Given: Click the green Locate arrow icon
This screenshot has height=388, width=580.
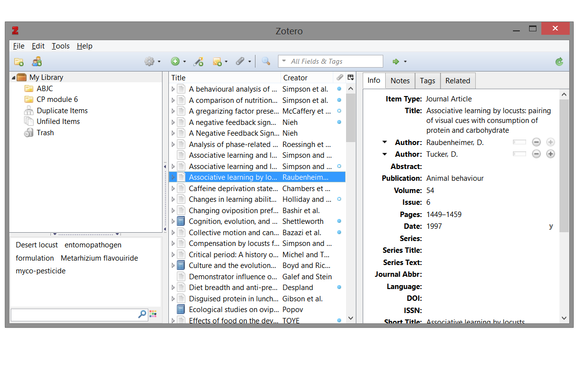Looking at the screenshot, I should (396, 61).
